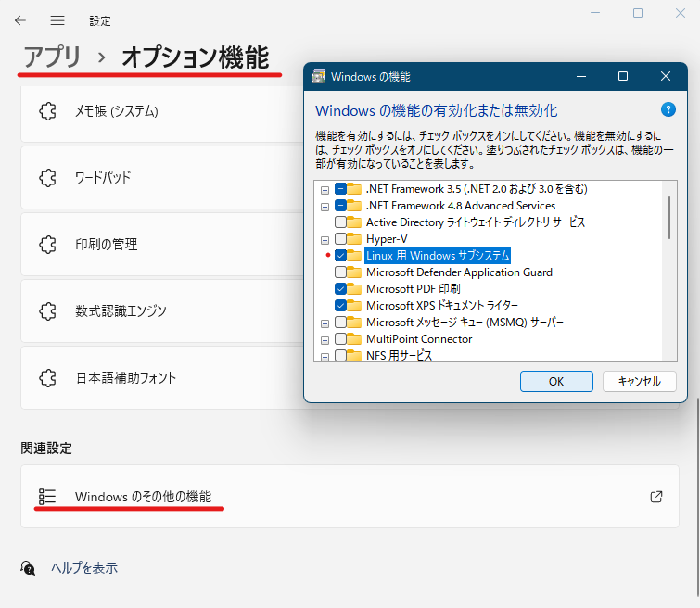Viewport: 700px width, 608px height.
Task: Expand the MultiPoint Connector tree node
Action: [x=325, y=340]
